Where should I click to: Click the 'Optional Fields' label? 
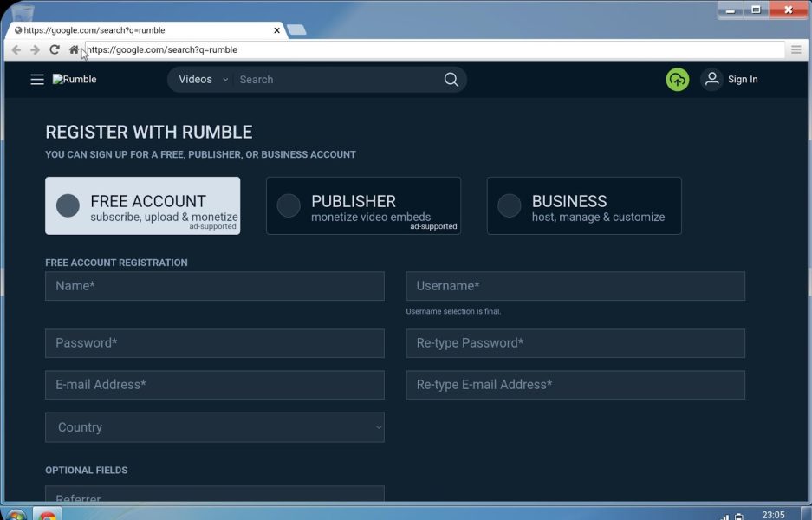pos(87,471)
